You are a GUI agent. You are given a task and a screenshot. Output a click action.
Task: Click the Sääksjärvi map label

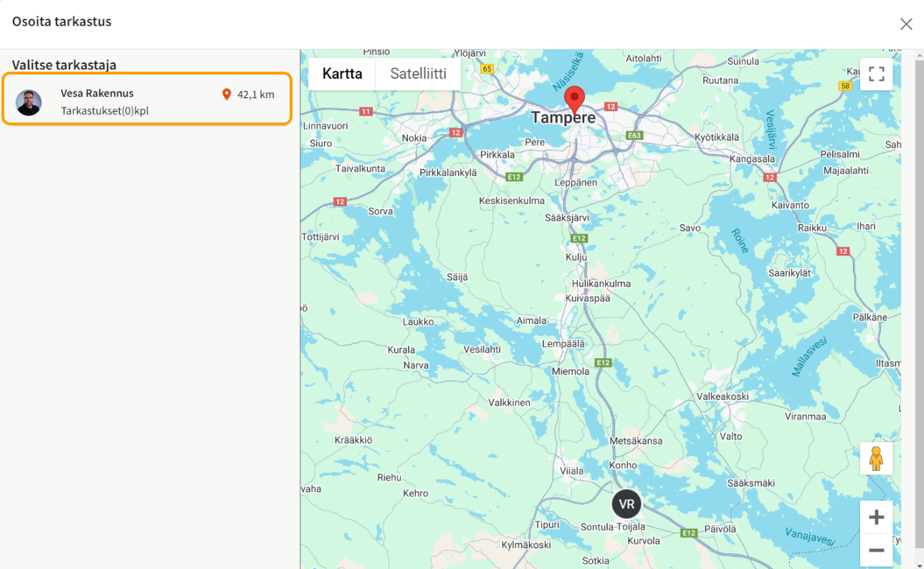click(567, 216)
